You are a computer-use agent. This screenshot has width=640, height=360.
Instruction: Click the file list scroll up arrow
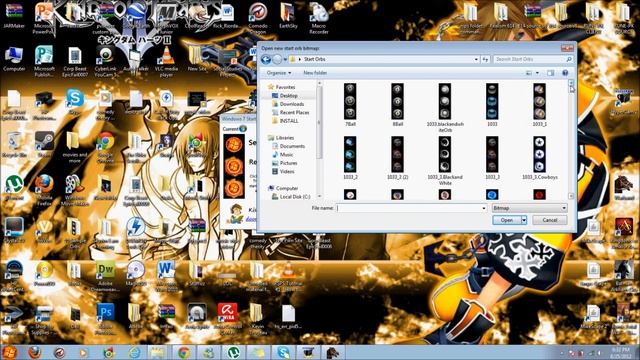tap(571, 82)
